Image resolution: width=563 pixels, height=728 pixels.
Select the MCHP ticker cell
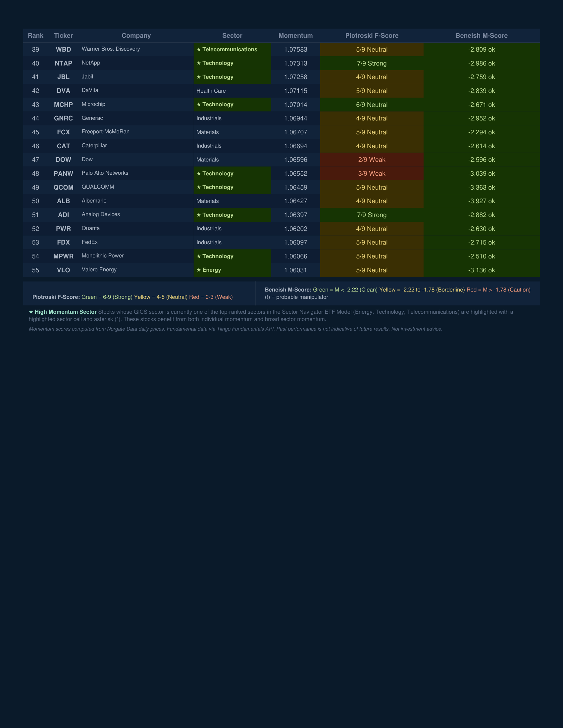[63, 105]
